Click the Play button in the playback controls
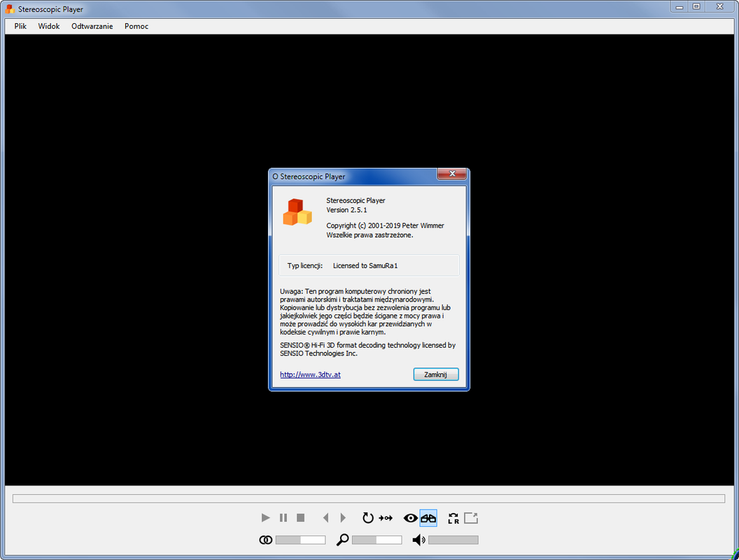The width and height of the screenshot is (739, 560). coord(265,518)
